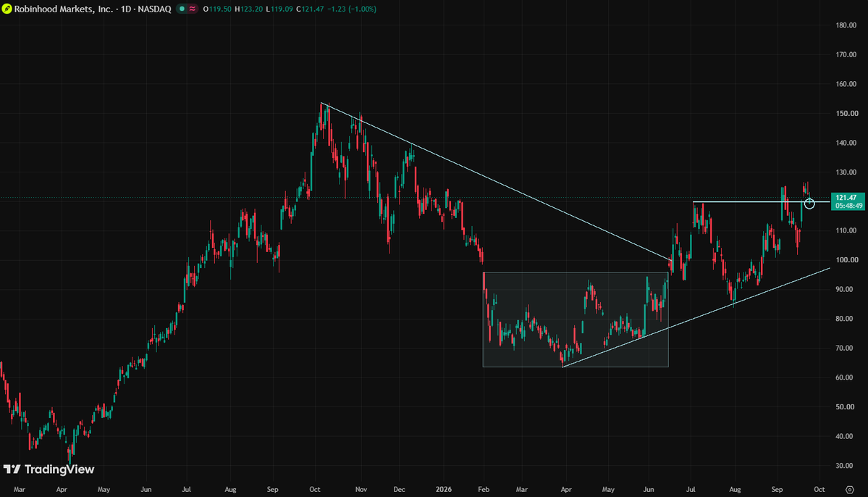Select the circle marker drawn near the latest candle

click(x=809, y=204)
